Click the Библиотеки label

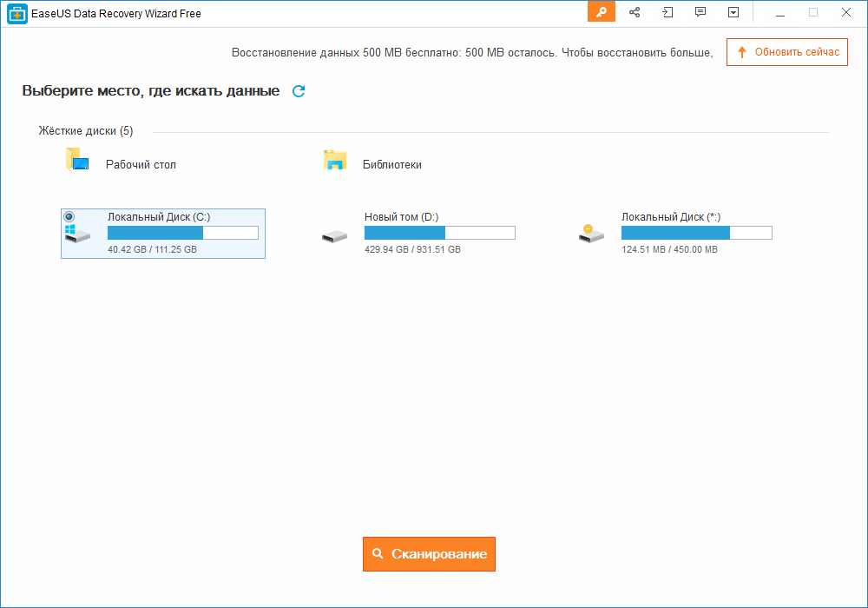point(392,164)
